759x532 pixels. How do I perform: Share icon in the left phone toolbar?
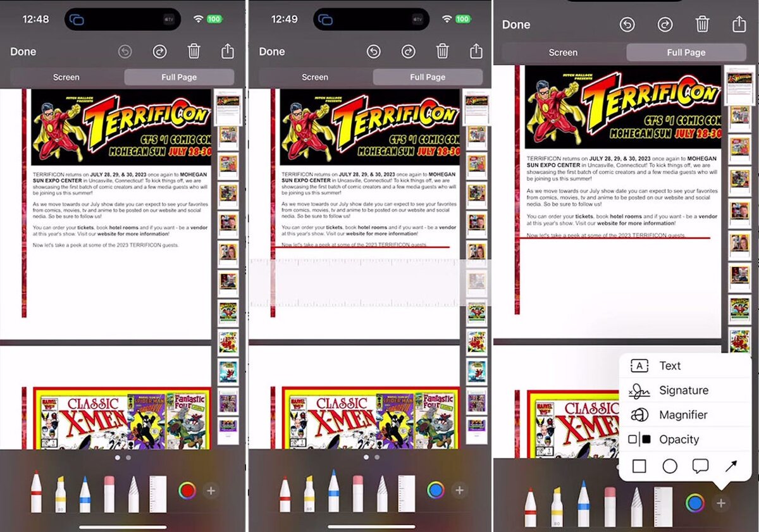pos(228,51)
